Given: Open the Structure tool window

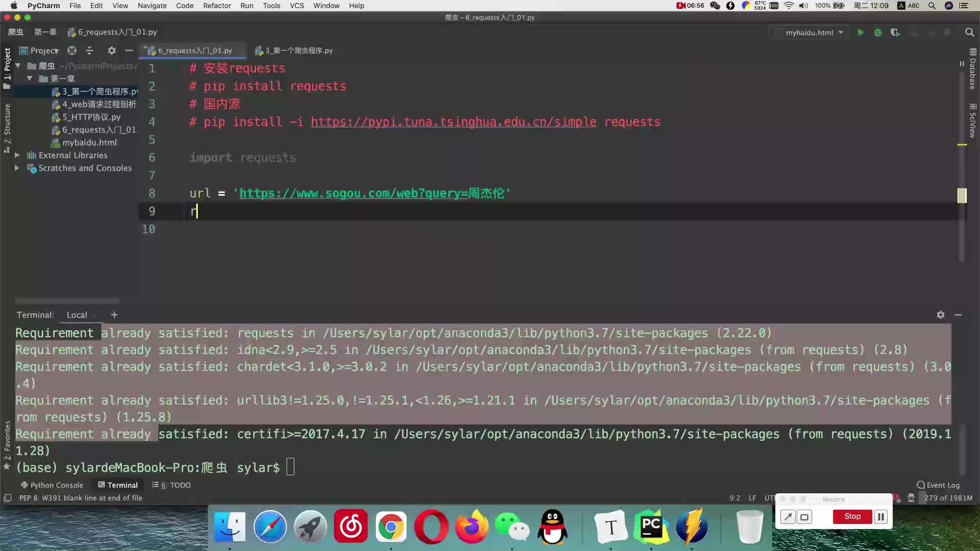Looking at the screenshot, I should click(x=7, y=129).
